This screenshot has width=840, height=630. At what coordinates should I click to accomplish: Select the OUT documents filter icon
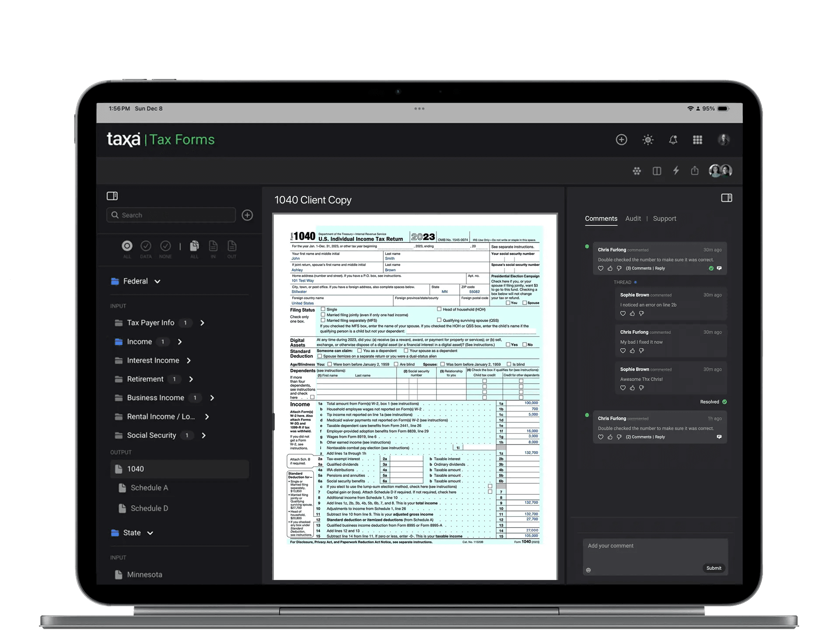(x=232, y=246)
